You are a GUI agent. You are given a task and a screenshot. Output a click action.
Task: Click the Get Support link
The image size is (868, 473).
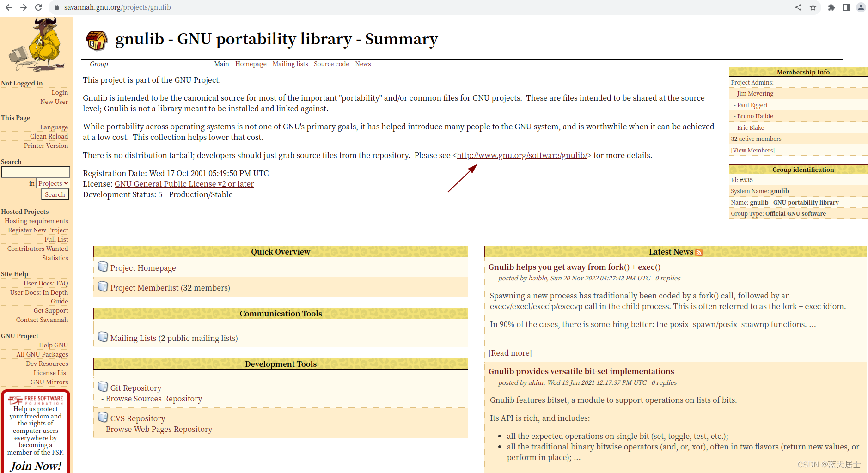[51, 310]
